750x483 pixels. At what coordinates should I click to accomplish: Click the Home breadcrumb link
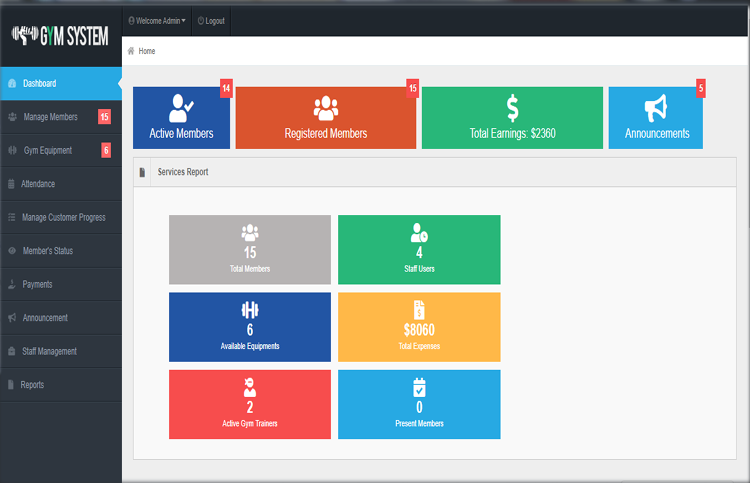[x=147, y=50]
